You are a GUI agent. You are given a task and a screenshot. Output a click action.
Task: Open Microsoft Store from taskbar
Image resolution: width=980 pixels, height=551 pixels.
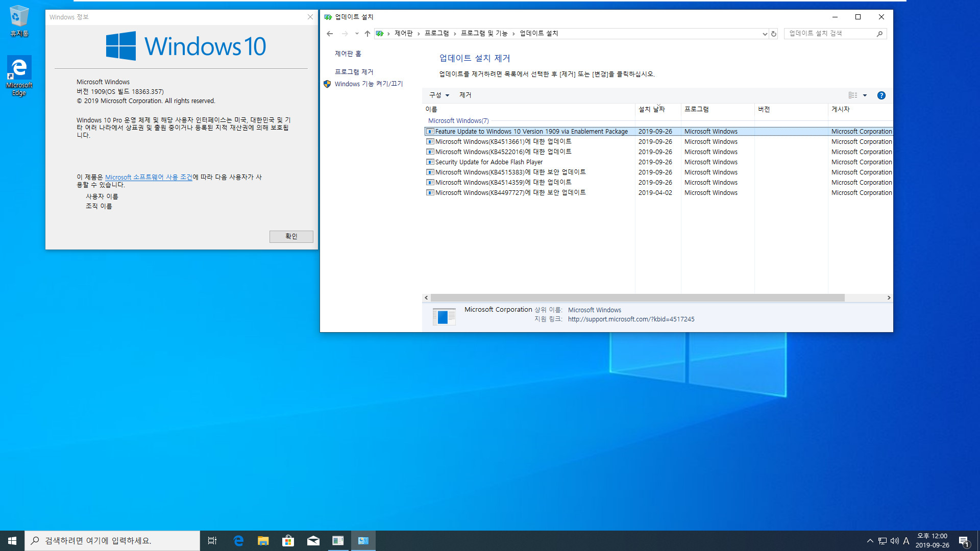pyautogui.click(x=288, y=541)
